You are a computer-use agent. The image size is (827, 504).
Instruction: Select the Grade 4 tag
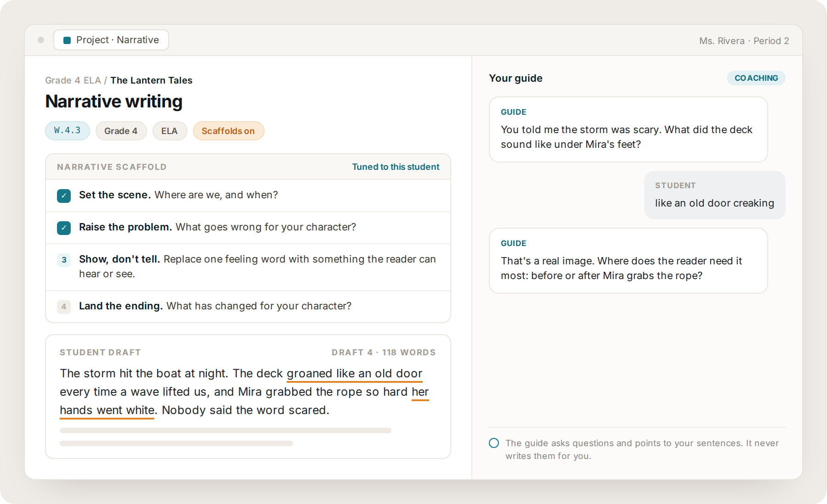click(121, 131)
